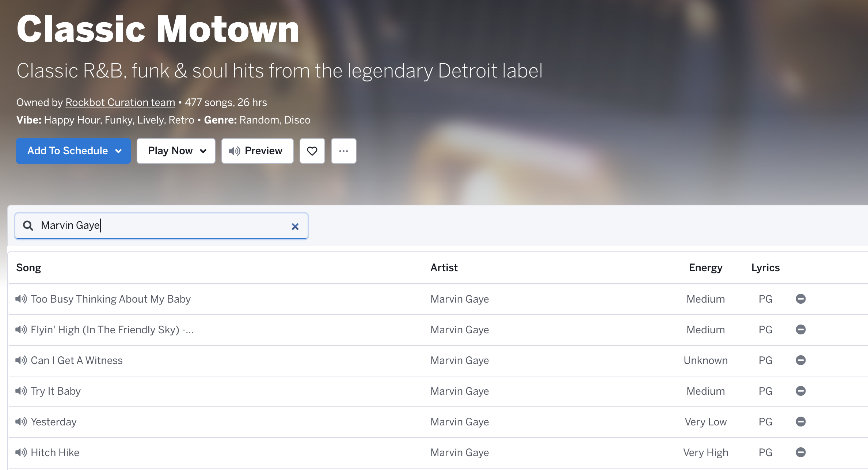Remove Flyin' High from playlist
The image size is (868, 470).
coord(800,330)
